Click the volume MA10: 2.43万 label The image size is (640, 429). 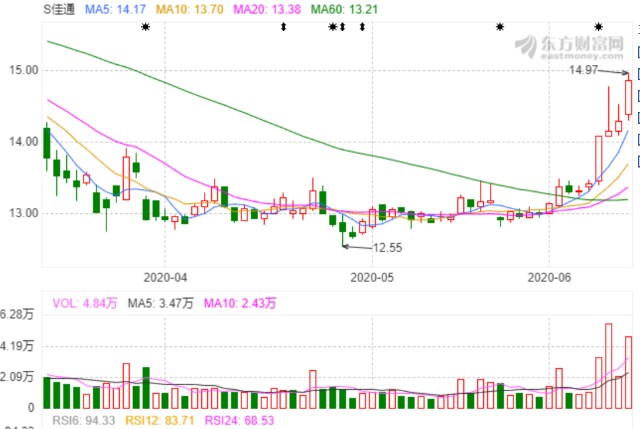point(240,299)
